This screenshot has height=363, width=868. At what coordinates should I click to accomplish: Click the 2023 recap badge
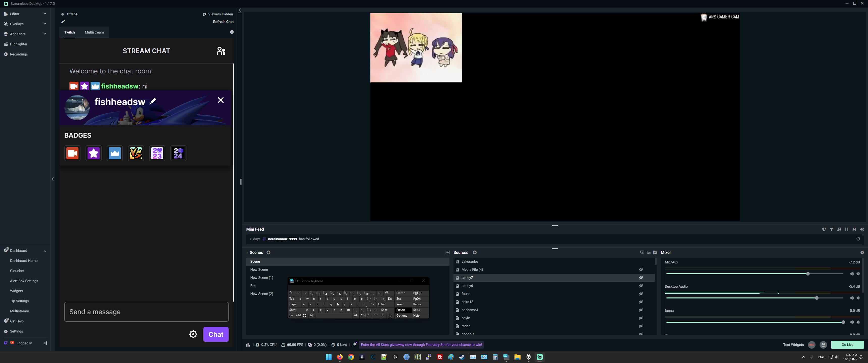click(x=157, y=154)
